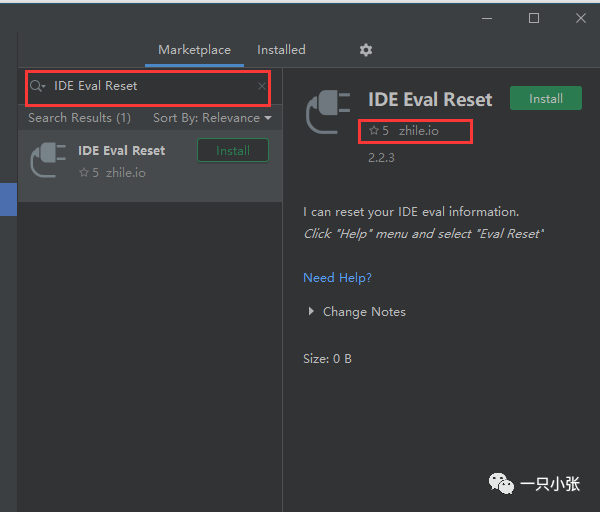Minimize the plugins window
The width and height of the screenshot is (600, 512).
[487, 18]
